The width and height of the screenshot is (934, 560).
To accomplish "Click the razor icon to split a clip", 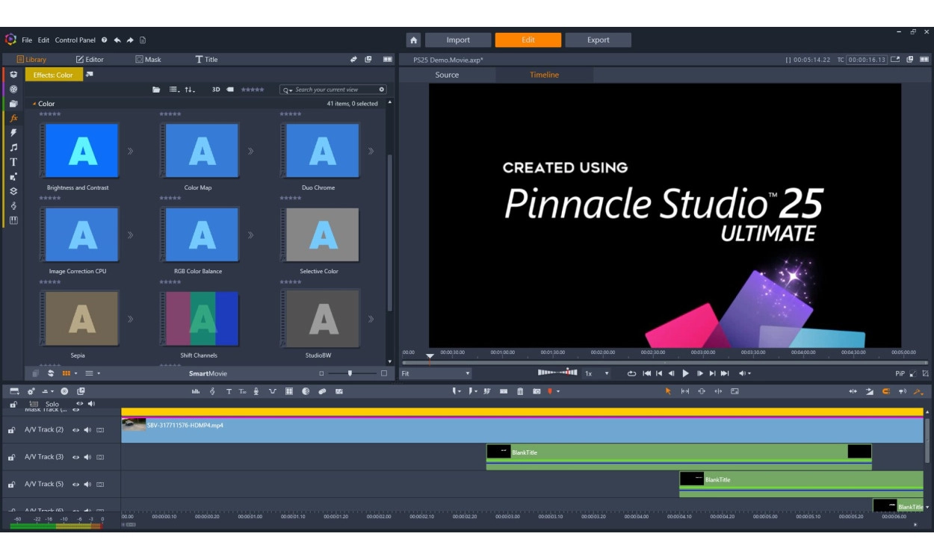I will pos(486,390).
